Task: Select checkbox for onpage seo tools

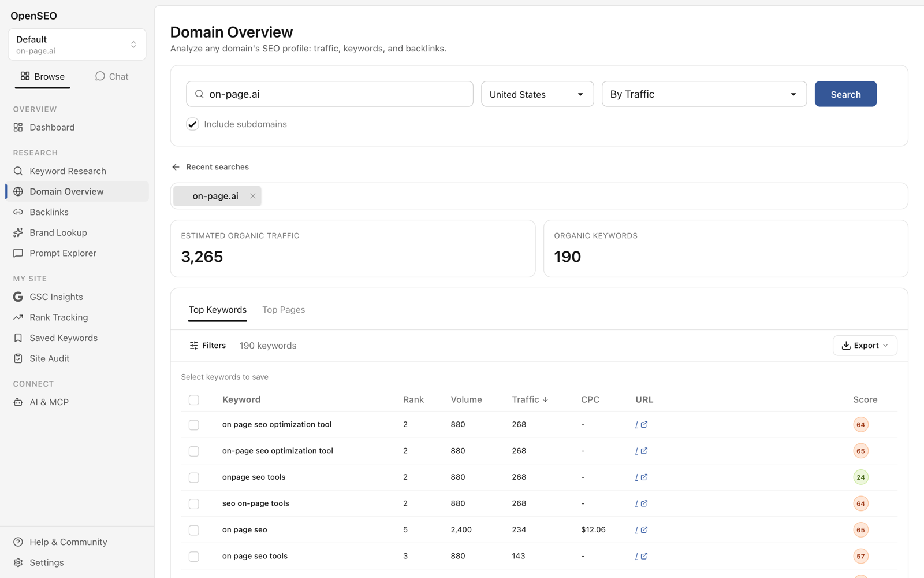Action: point(194,477)
